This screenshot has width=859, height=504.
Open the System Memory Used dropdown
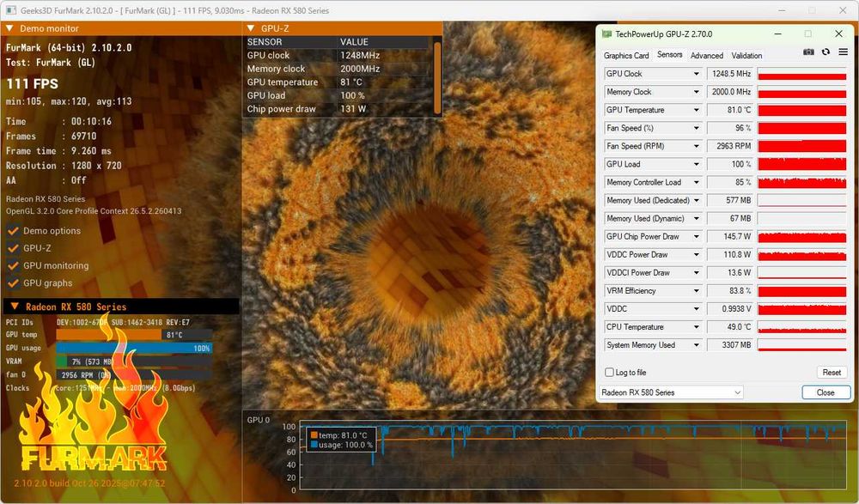697,344
